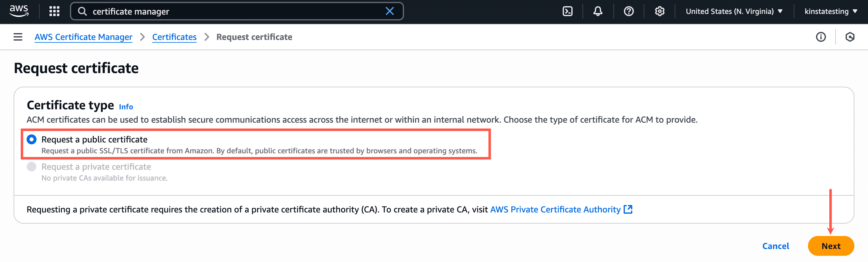Expand the kinstatesting account dropdown
The height and width of the screenshot is (262, 868).
pos(830,11)
